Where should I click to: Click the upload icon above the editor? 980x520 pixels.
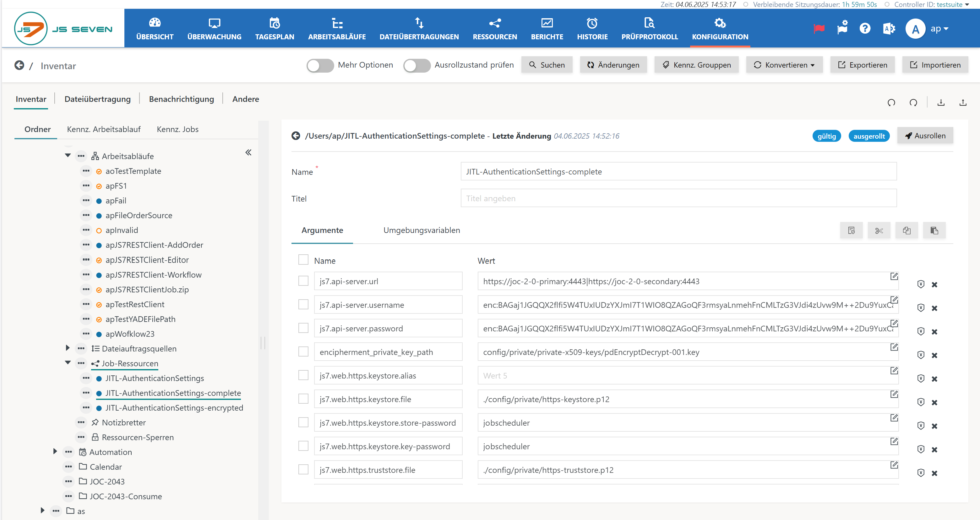coord(962,102)
